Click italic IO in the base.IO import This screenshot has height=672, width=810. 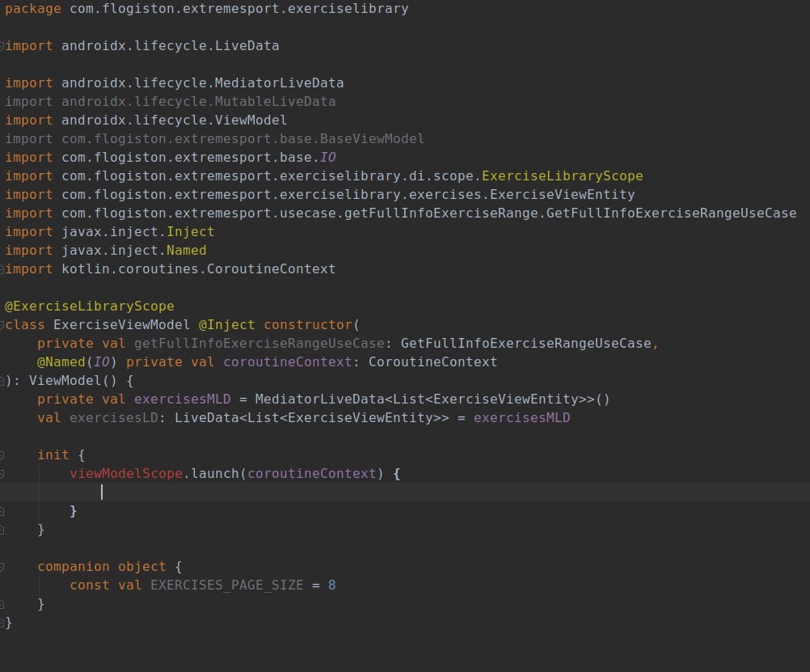click(327, 158)
